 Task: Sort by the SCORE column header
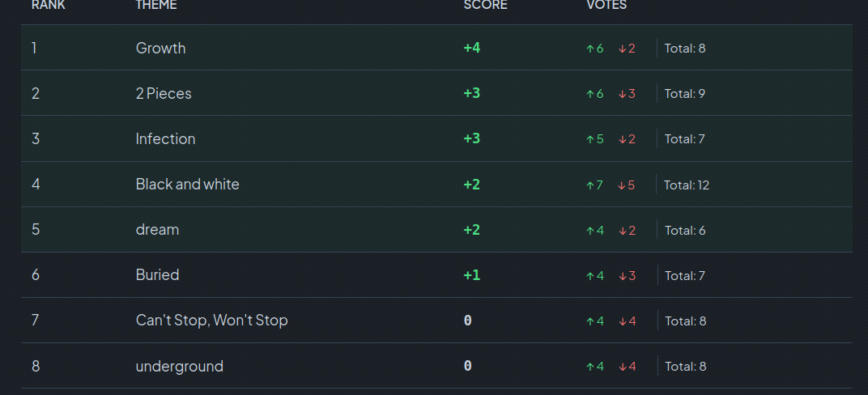coord(485,5)
